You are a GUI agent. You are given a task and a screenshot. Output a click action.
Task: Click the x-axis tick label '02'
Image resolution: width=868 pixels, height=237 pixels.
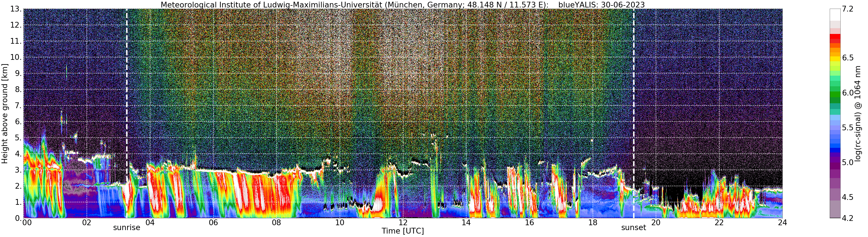point(87,223)
